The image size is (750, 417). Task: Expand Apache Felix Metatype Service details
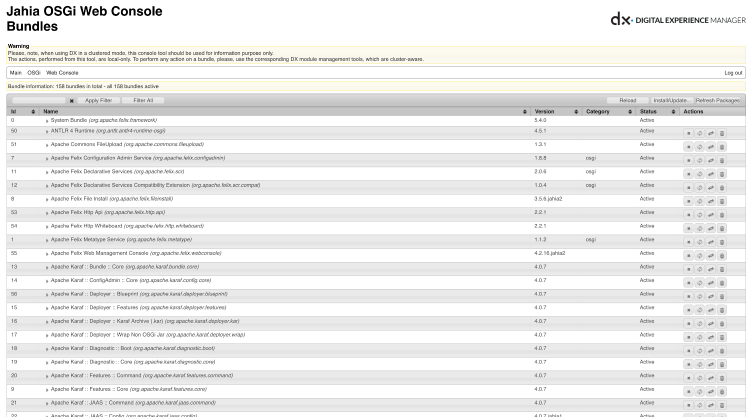47,240
